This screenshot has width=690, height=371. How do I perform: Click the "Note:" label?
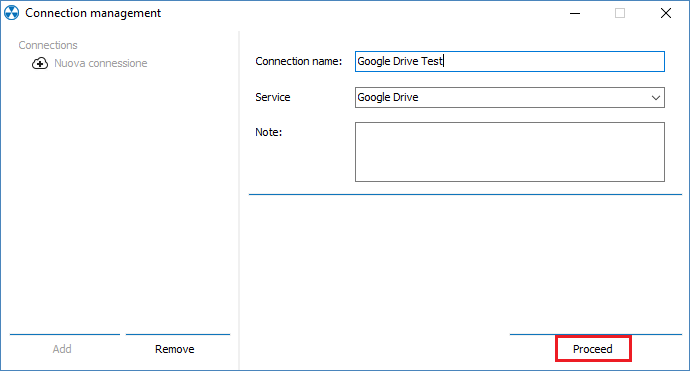268,132
